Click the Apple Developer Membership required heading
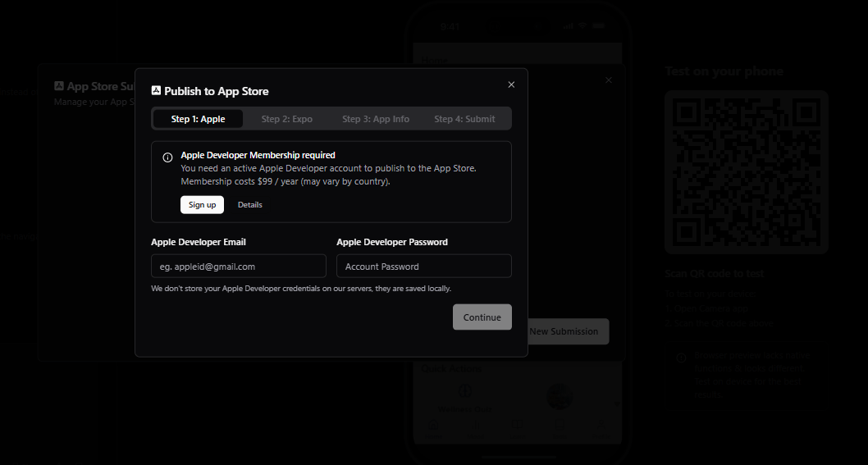The width and height of the screenshot is (868, 465). 258,155
